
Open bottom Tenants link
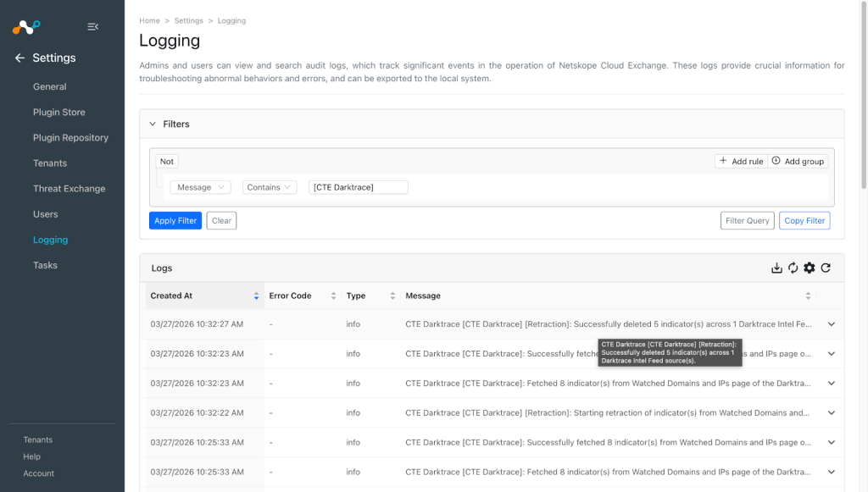coord(37,440)
